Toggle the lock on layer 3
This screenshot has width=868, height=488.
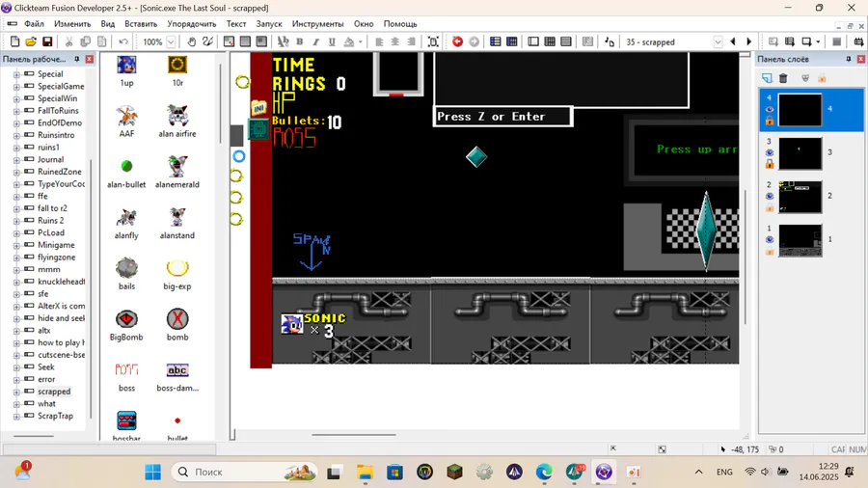click(x=770, y=164)
